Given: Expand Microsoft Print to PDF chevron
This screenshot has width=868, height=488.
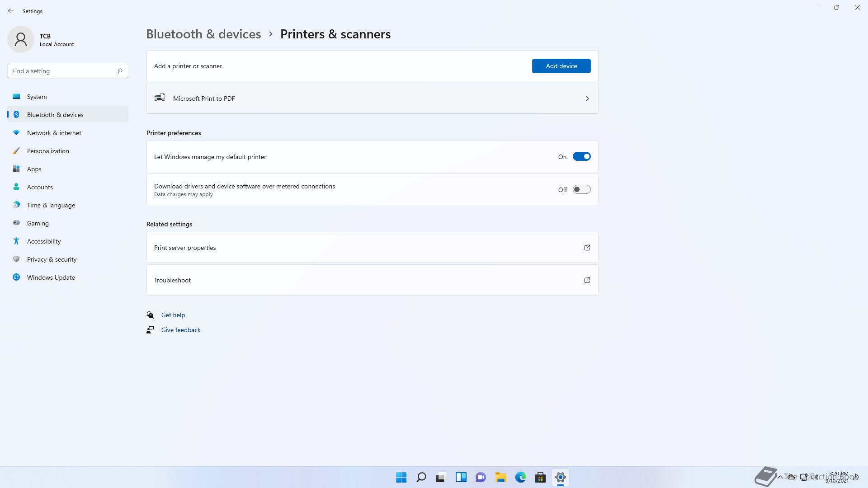Looking at the screenshot, I should click(587, 99).
